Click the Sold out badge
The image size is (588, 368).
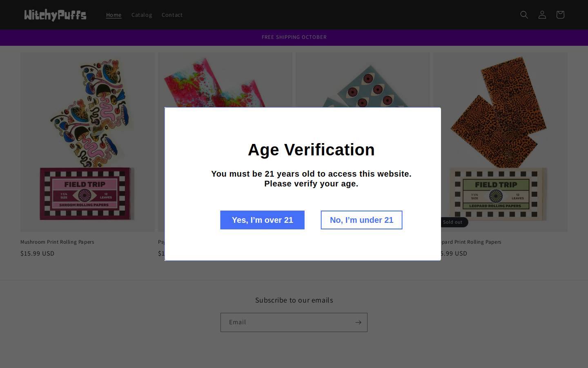(x=454, y=222)
